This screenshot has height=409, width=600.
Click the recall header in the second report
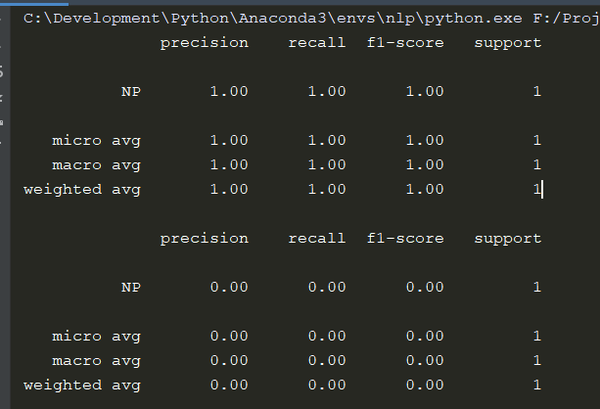(x=316, y=238)
